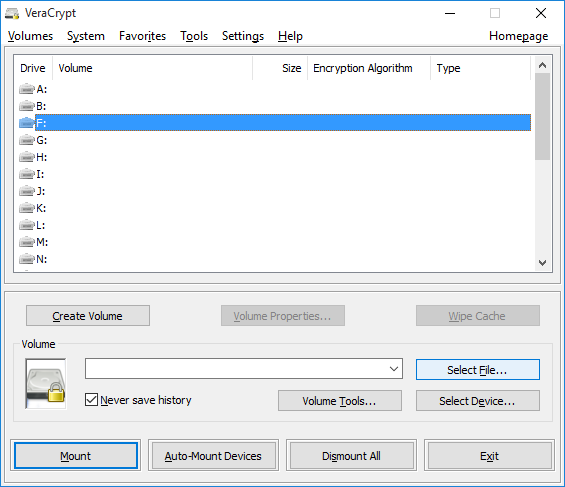Screen dimensions: 565x487
Task: Open Volume Tools... button
Action: click(340, 401)
